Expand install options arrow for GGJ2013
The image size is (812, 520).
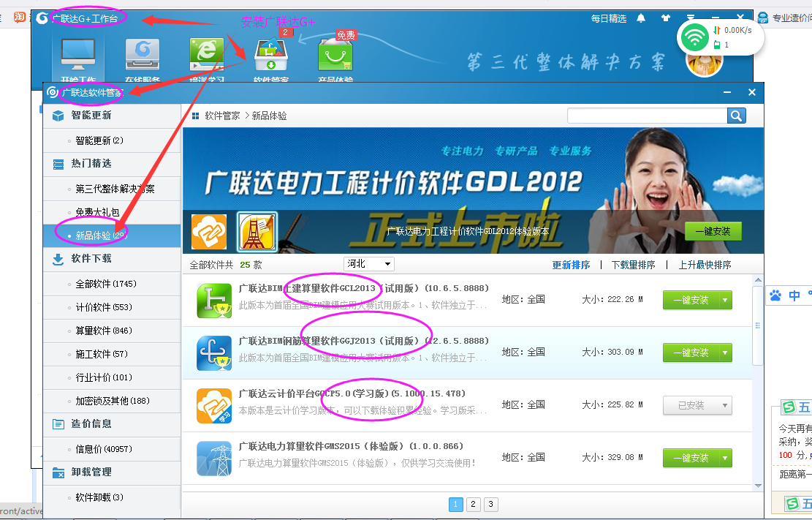pyautogui.click(x=725, y=353)
